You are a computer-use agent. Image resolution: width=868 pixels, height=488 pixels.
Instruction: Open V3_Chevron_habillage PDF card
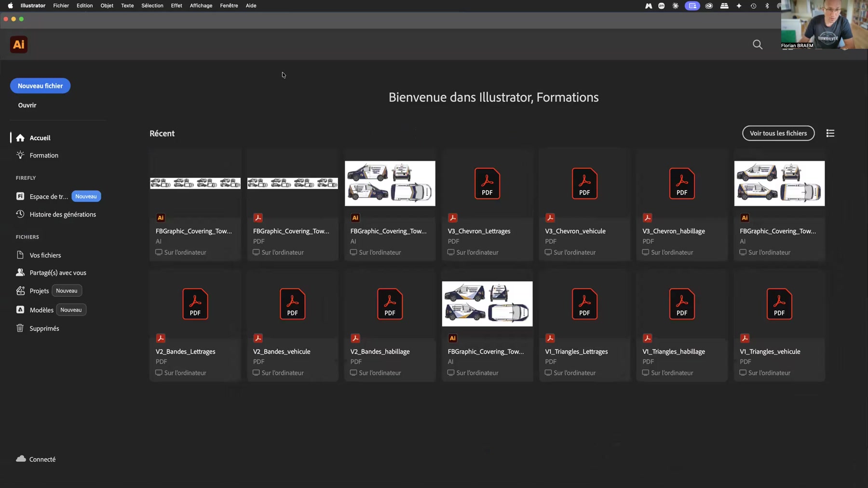(682, 205)
